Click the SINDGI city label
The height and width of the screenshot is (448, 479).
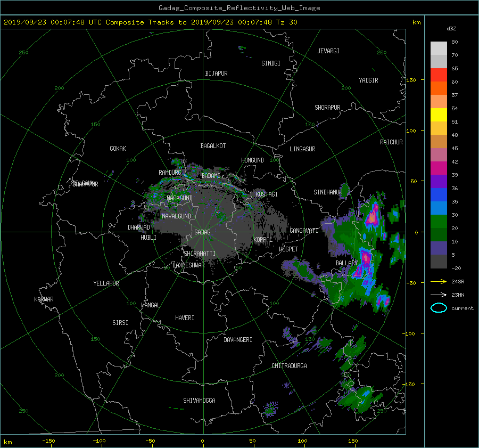tap(271, 63)
